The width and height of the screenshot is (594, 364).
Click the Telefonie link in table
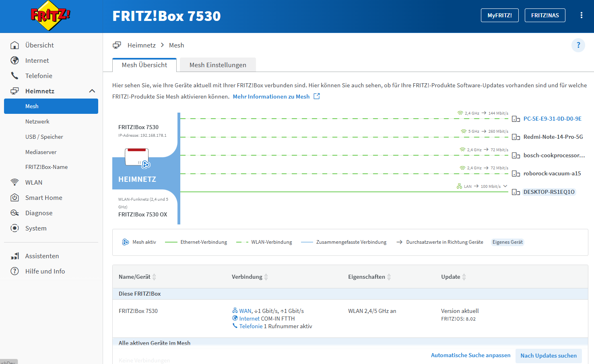coord(251,326)
